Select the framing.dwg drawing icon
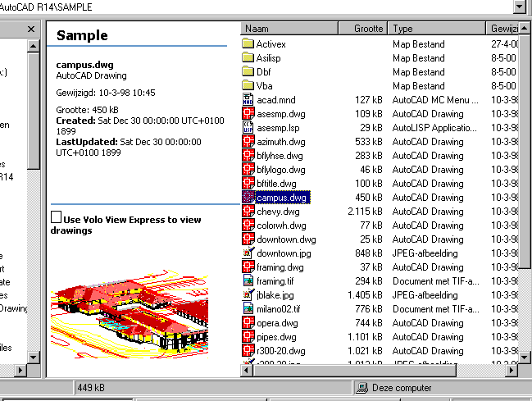The height and width of the screenshot is (401, 532). tap(248, 267)
